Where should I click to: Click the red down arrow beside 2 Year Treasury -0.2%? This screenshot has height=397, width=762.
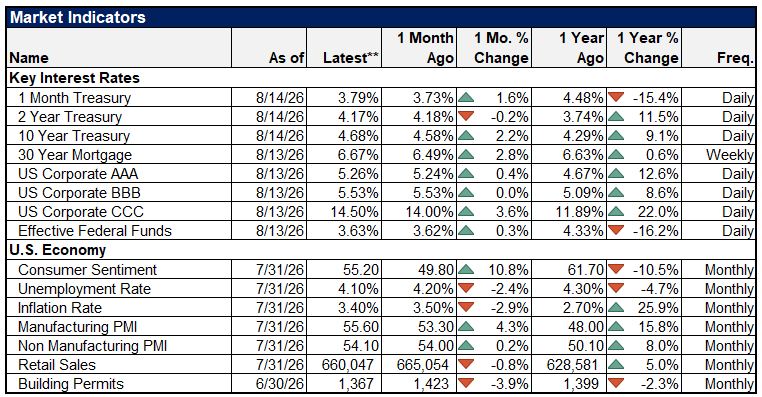point(466,116)
